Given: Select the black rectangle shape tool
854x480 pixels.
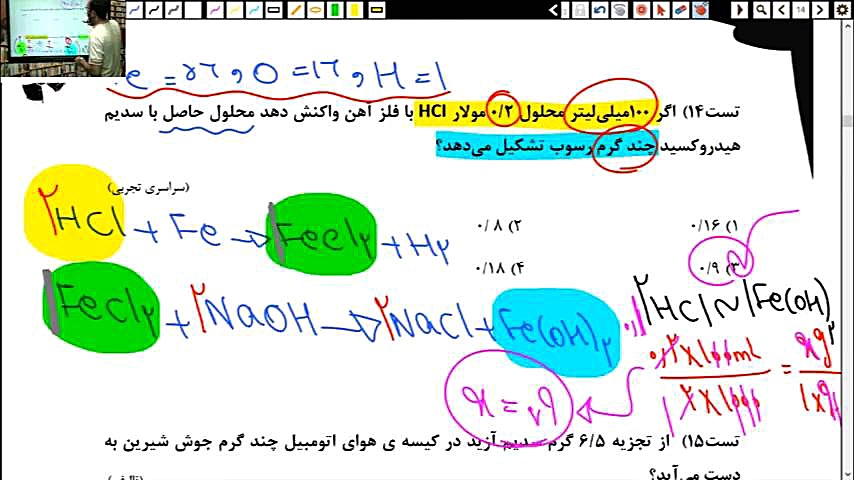Looking at the screenshot, I should click(x=274, y=10).
